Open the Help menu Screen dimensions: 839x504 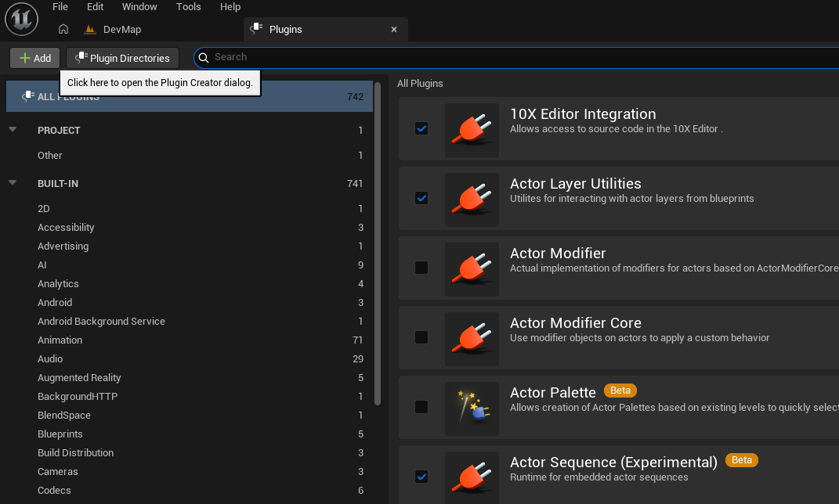[230, 7]
